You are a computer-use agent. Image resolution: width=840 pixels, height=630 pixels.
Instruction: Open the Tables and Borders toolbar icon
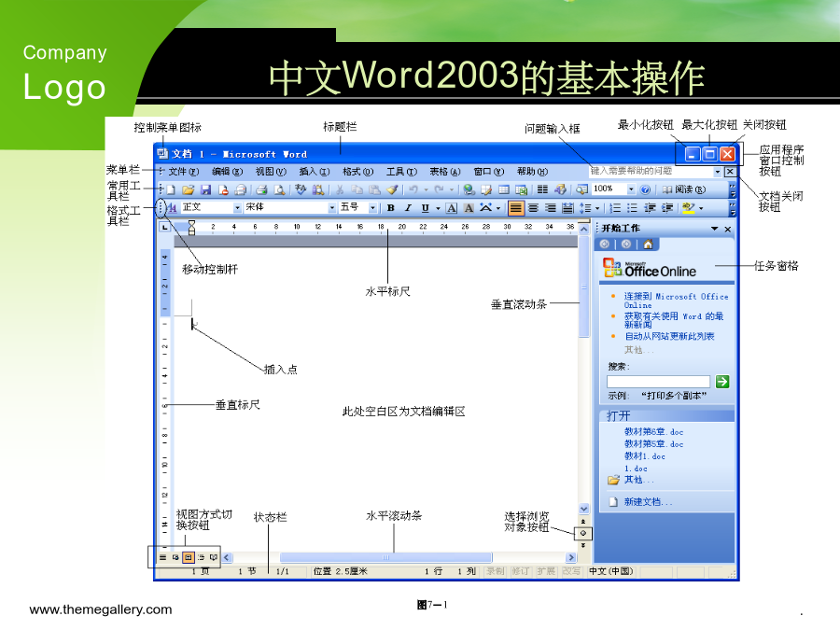pyautogui.click(x=486, y=189)
